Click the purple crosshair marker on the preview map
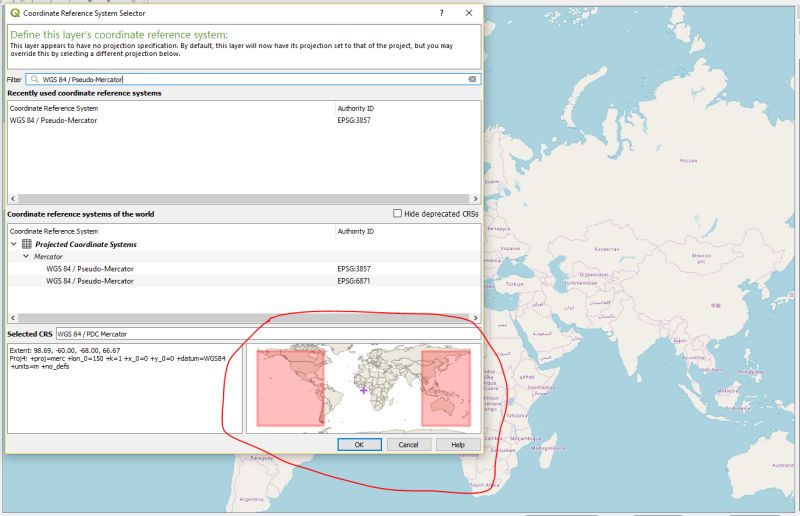 [363, 390]
